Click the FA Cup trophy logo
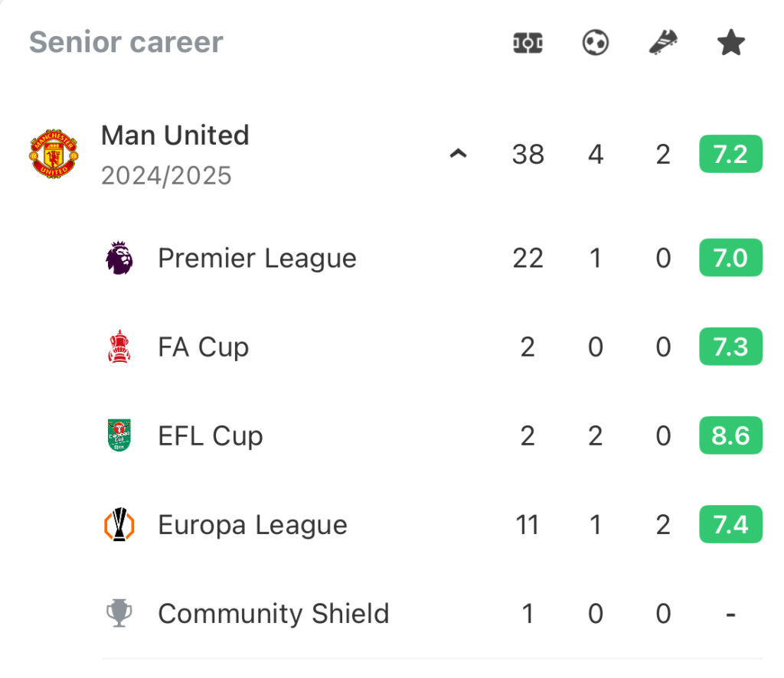 click(119, 346)
